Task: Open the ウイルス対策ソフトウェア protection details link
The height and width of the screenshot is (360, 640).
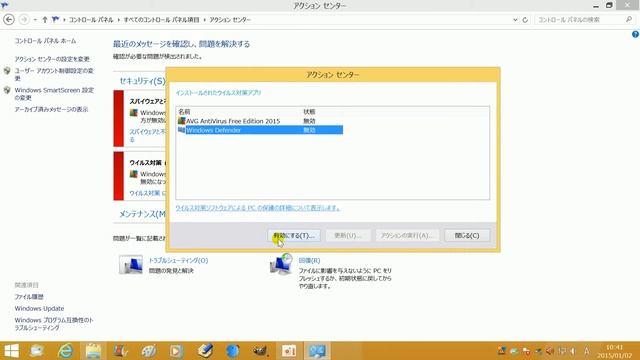Action: [258, 208]
